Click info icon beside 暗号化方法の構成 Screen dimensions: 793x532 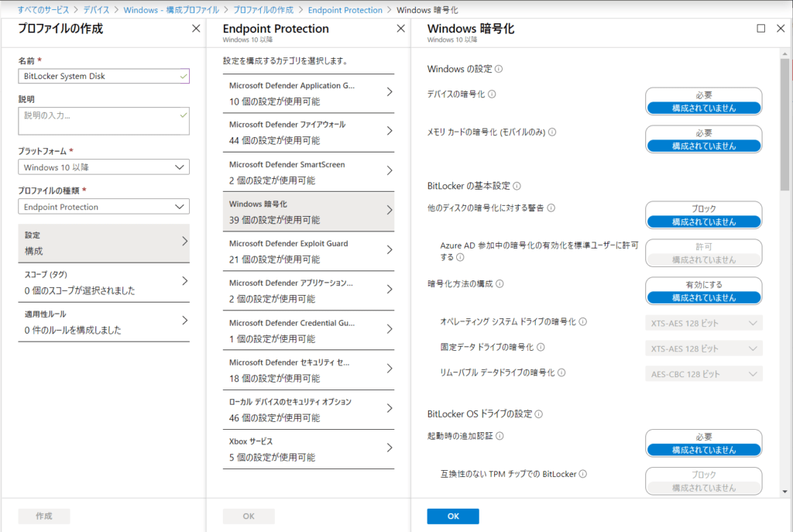(499, 283)
